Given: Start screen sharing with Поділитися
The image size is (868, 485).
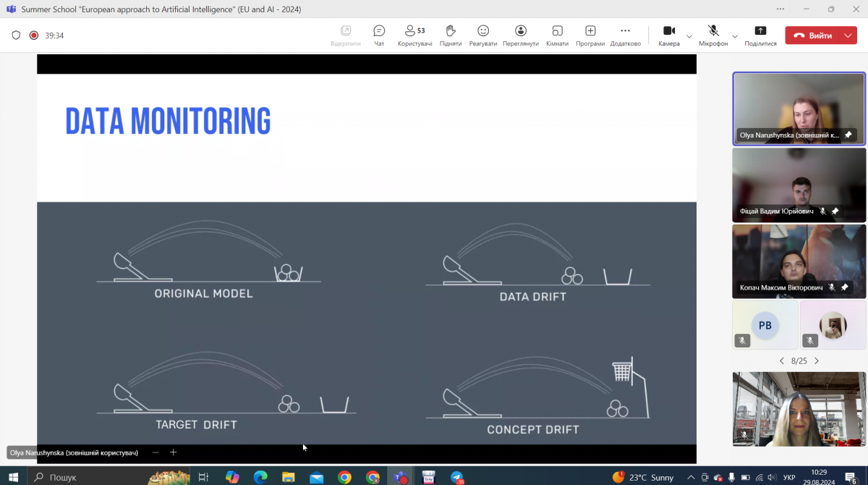Looking at the screenshot, I should pos(760,35).
